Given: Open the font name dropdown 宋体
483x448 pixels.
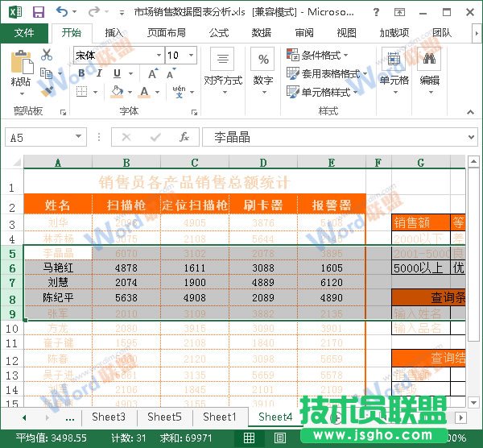Looking at the screenshot, I should [x=159, y=55].
